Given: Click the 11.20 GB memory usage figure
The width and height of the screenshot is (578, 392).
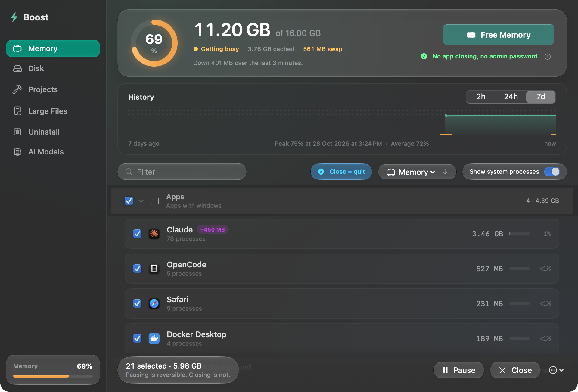Looking at the screenshot, I should click(232, 30).
